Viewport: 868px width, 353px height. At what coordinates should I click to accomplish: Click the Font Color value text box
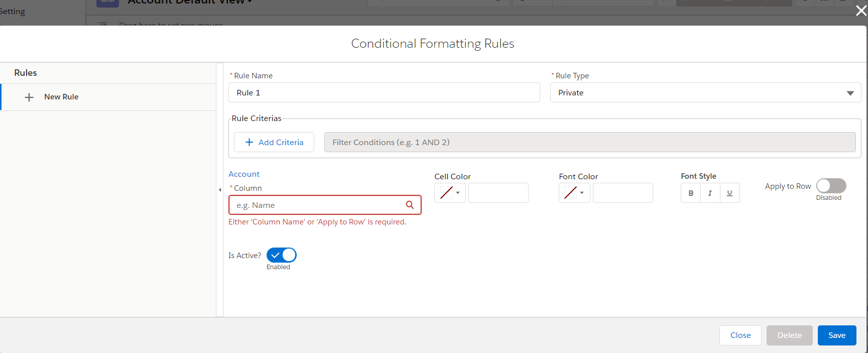click(x=623, y=193)
